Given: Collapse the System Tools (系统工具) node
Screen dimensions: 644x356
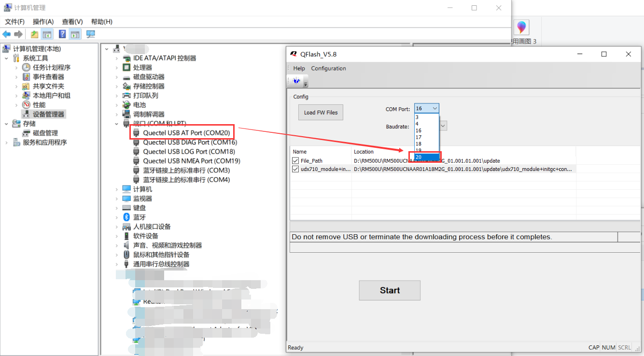Looking at the screenshot, I should 6,58.
